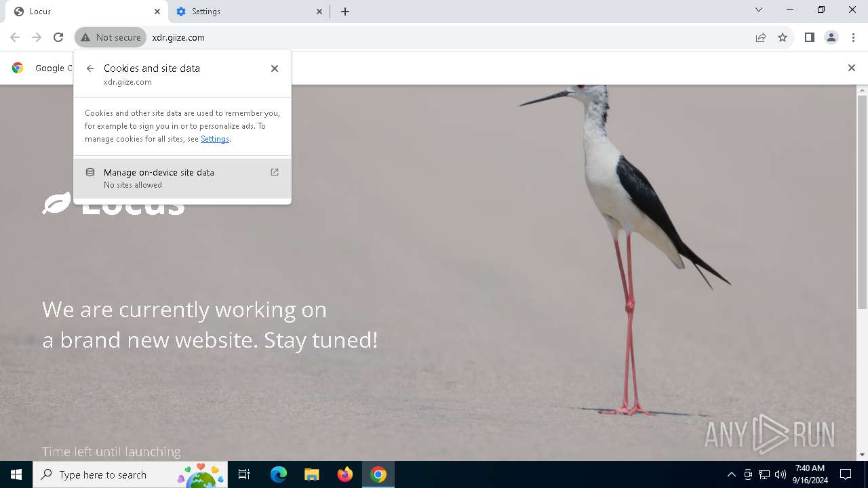868x488 pixels.
Task: Open the Windows Start menu
Action: pyautogui.click(x=16, y=474)
